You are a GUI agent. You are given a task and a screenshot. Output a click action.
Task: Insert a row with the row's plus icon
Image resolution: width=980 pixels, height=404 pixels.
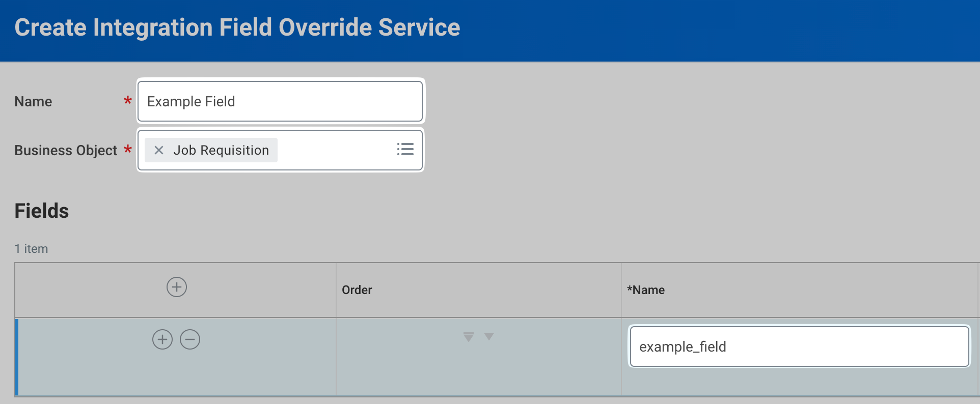(x=162, y=339)
